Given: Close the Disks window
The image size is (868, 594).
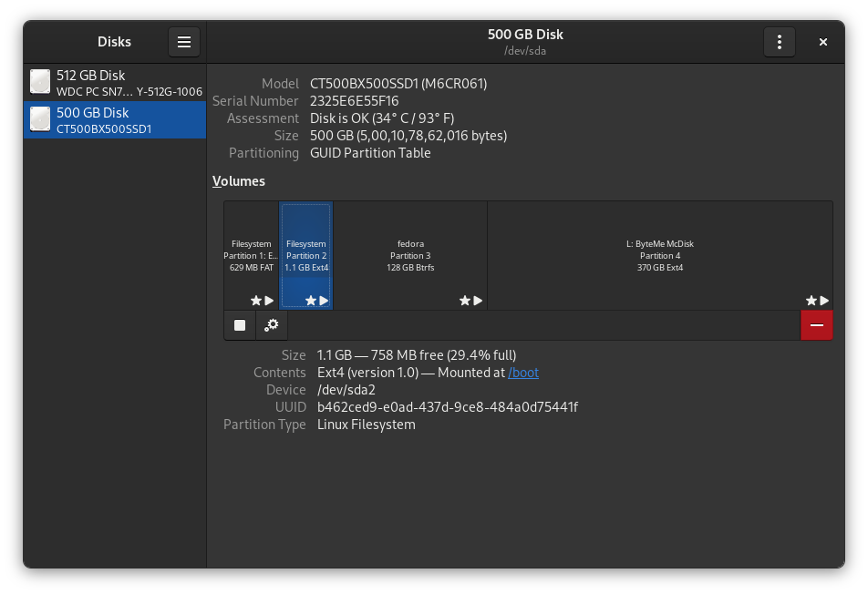Looking at the screenshot, I should pos(823,42).
